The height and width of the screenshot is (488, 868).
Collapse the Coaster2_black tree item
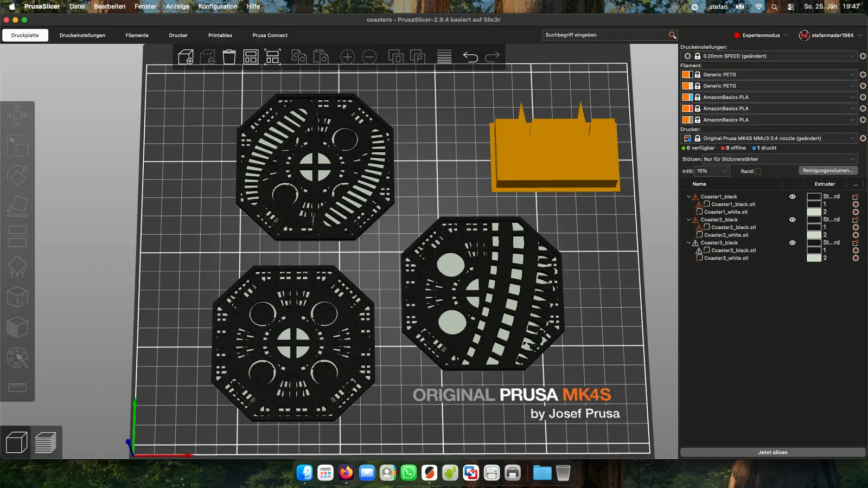pyautogui.click(x=688, y=220)
